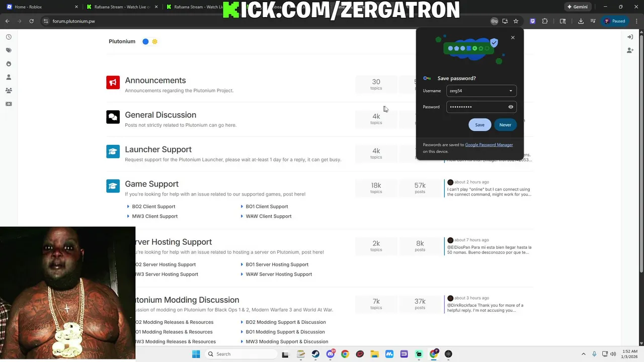Open the Launcher Support category link
This screenshot has width=644, height=362.
(x=158, y=149)
